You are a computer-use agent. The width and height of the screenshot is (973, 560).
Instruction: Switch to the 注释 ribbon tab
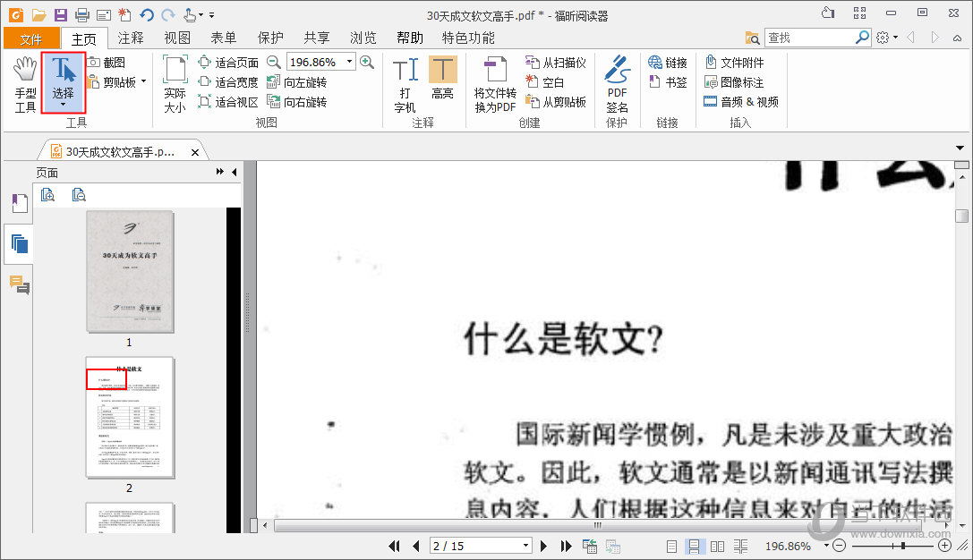coord(130,38)
